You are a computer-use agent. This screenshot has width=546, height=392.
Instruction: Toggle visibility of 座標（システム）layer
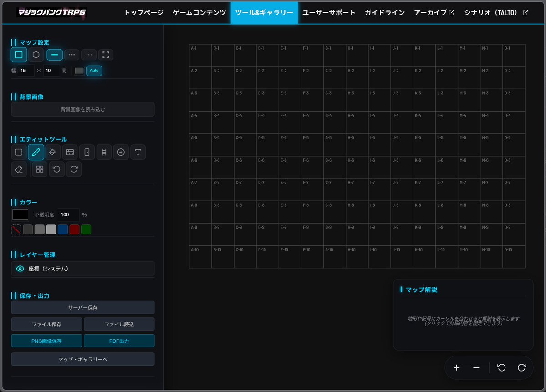[20, 269]
